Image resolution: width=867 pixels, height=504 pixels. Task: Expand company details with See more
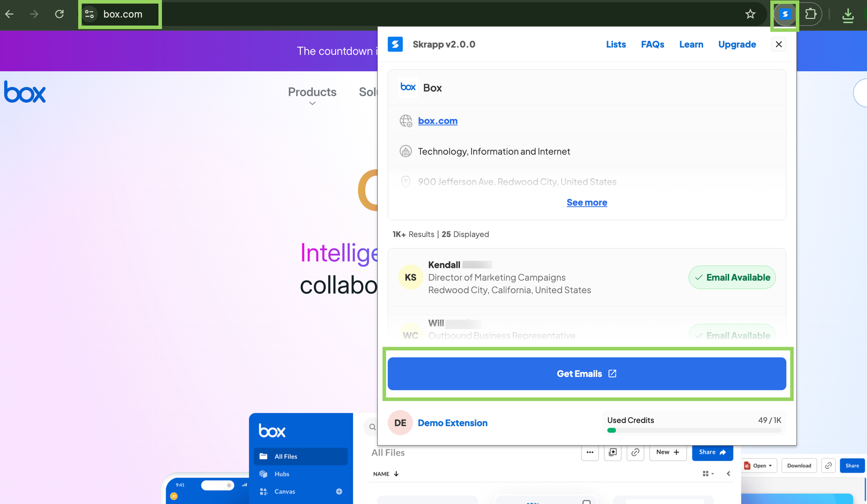(x=587, y=202)
